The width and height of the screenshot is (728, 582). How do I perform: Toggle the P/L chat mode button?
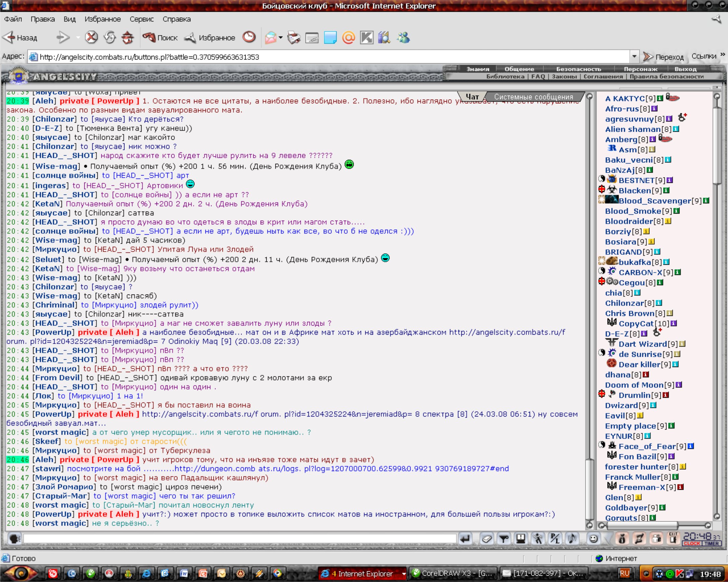point(555,539)
